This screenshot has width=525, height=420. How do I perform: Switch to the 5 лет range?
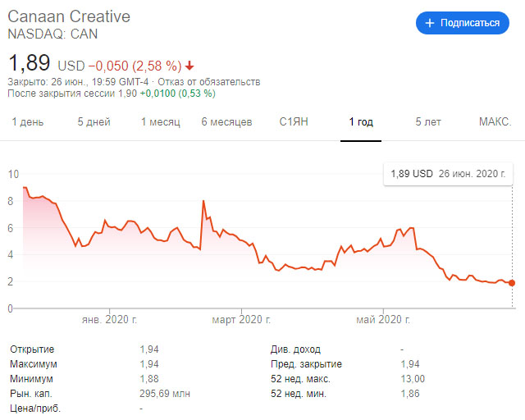click(428, 122)
